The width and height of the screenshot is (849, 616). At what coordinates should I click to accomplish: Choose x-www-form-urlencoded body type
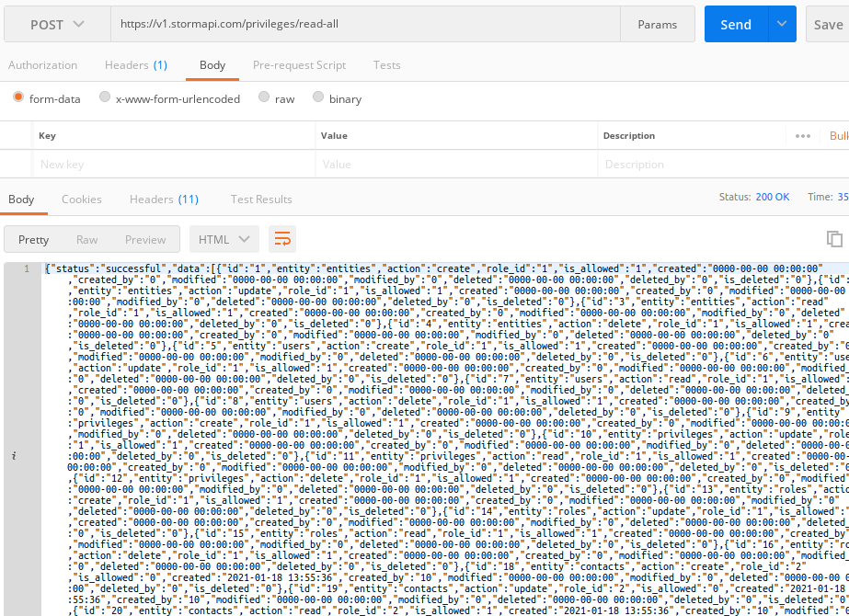click(105, 97)
